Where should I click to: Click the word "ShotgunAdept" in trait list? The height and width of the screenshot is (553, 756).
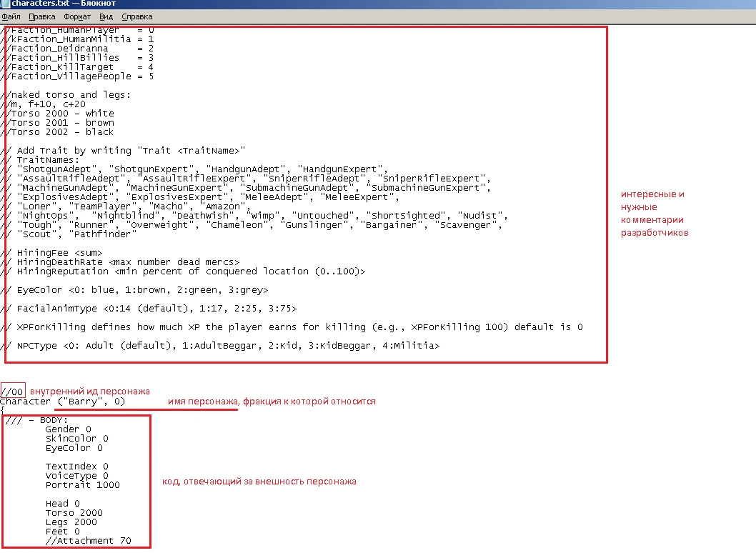[57, 169]
